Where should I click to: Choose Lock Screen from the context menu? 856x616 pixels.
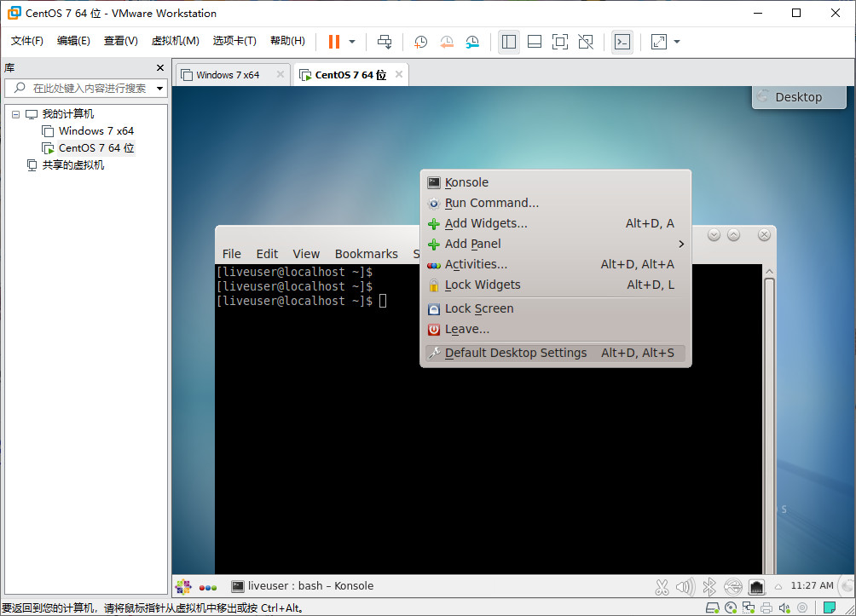[x=555, y=308]
